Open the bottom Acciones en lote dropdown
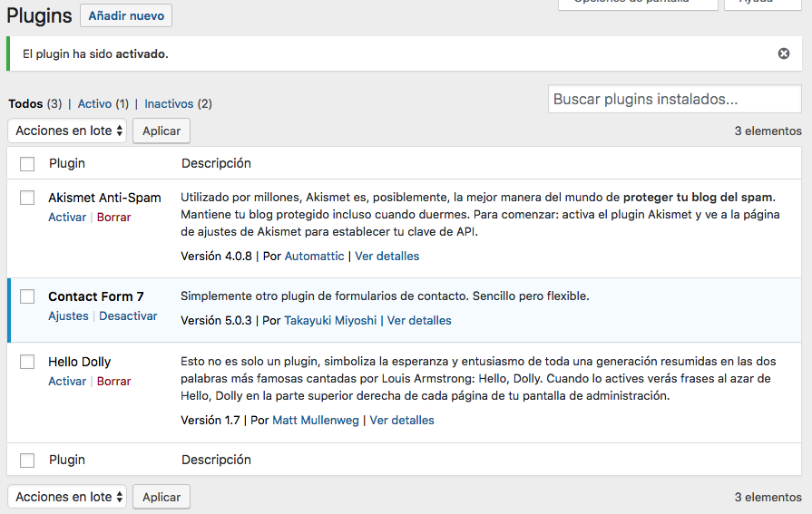This screenshot has width=812, height=514. (67, 497)
